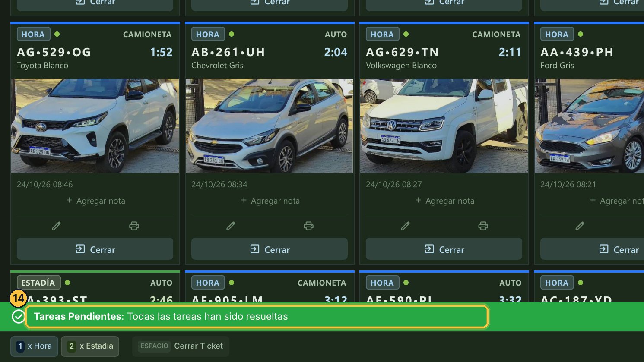
Task: Click the plate number AA·439·PH
Action: pos(577,52)
